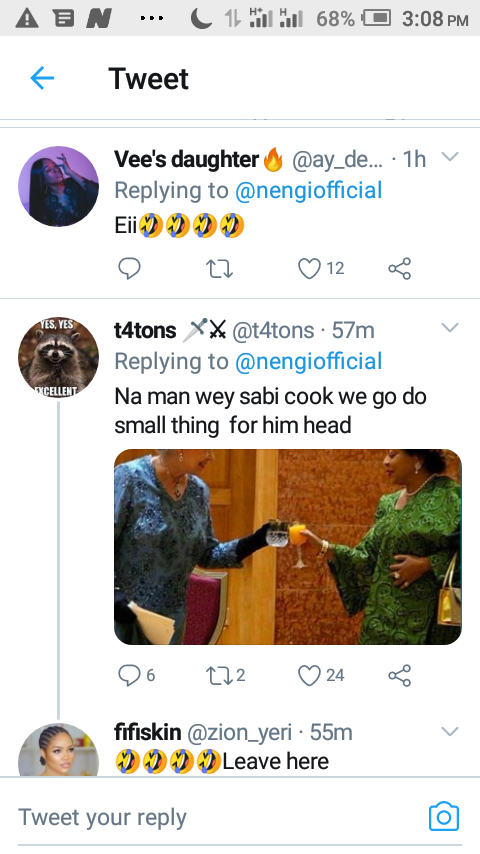Viewport: 480px width, 854px height.
Task: Expand options chevron on t4tons tweet
Action: (x=449, y=327)
